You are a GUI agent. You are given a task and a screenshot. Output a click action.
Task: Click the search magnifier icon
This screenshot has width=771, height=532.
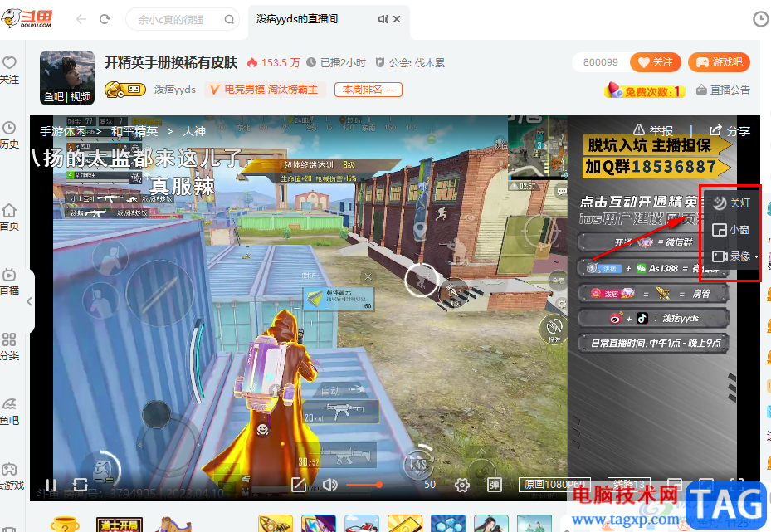[x=229, y=20]
